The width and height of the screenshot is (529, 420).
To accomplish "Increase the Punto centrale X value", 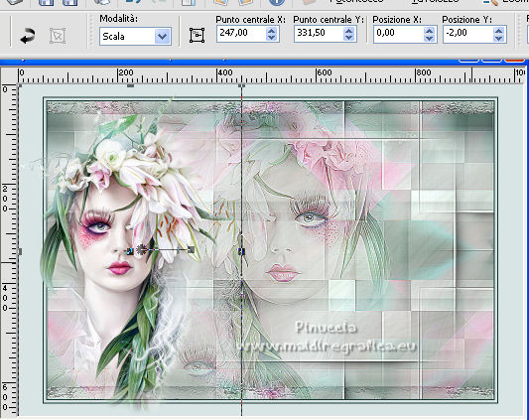I will coord(271,30).
